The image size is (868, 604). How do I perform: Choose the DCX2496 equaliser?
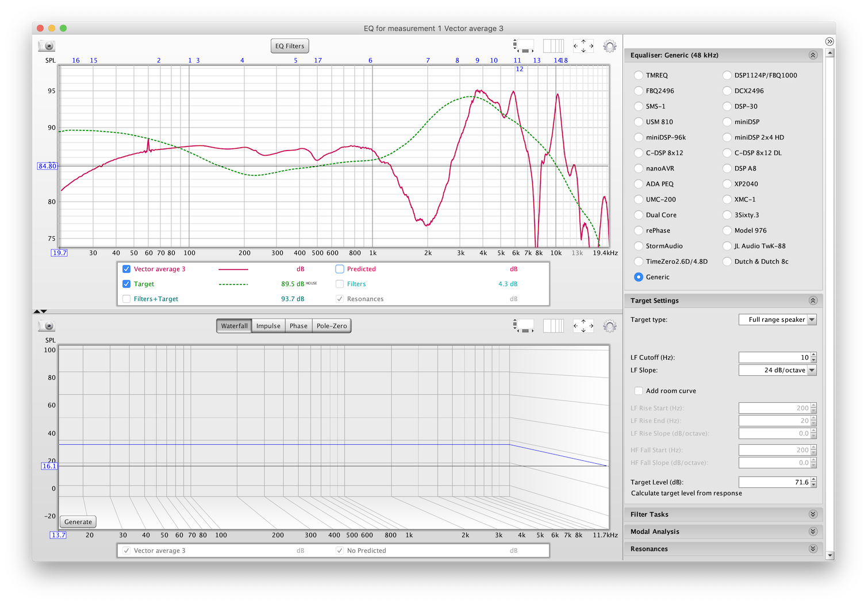pyautogui.click(x=727, y=91)
